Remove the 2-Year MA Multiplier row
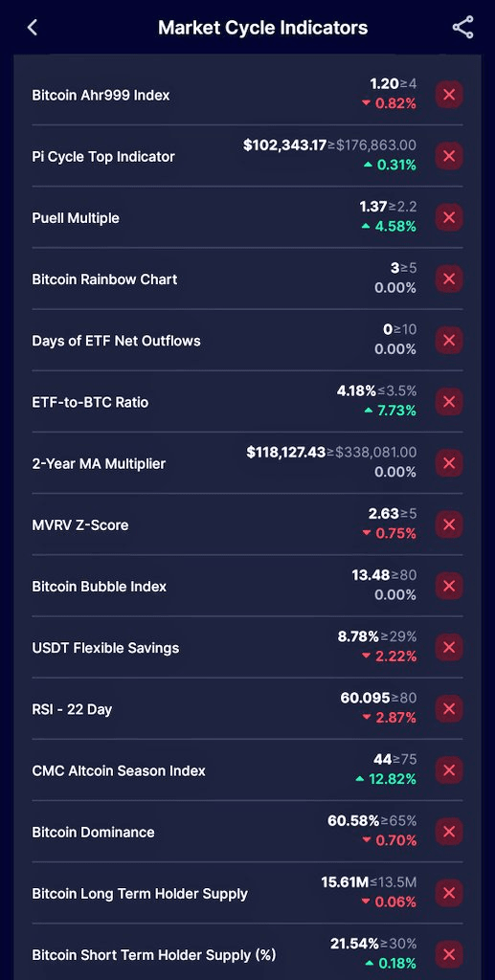Screen dimensions: 495x980 449,463
